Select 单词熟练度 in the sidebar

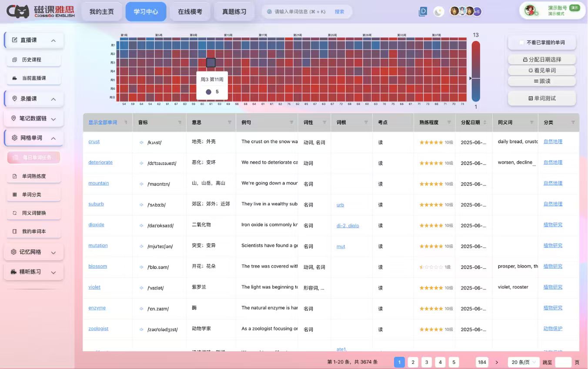(33, 176)
